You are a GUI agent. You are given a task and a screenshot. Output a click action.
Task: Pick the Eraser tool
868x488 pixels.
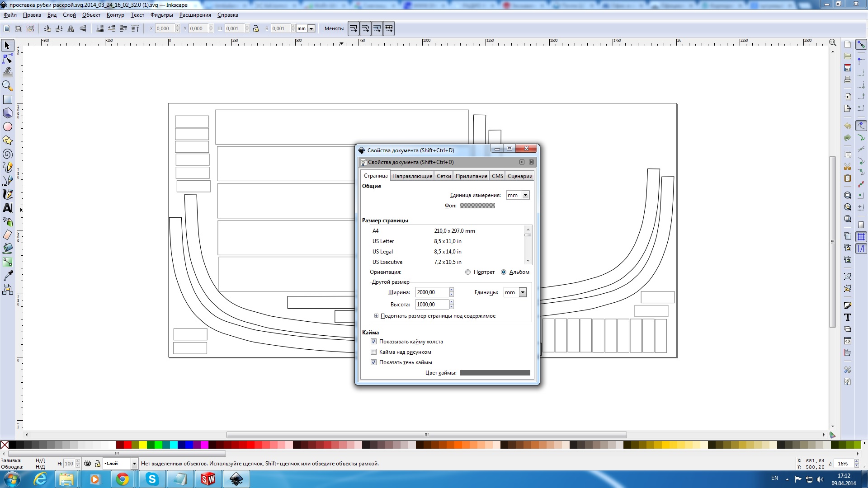tap(7, 235)
